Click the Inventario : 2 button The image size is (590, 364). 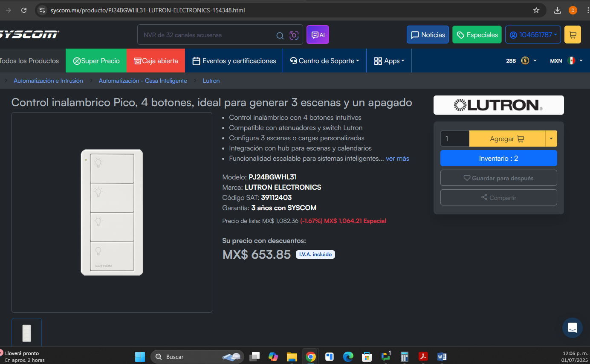click(498, 158)
